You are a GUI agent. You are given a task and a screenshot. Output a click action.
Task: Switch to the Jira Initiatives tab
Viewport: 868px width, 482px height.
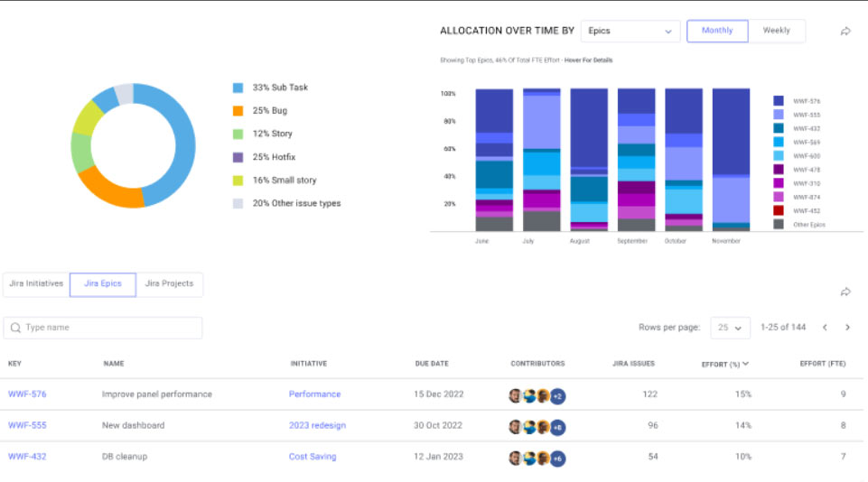click(36, 283)
